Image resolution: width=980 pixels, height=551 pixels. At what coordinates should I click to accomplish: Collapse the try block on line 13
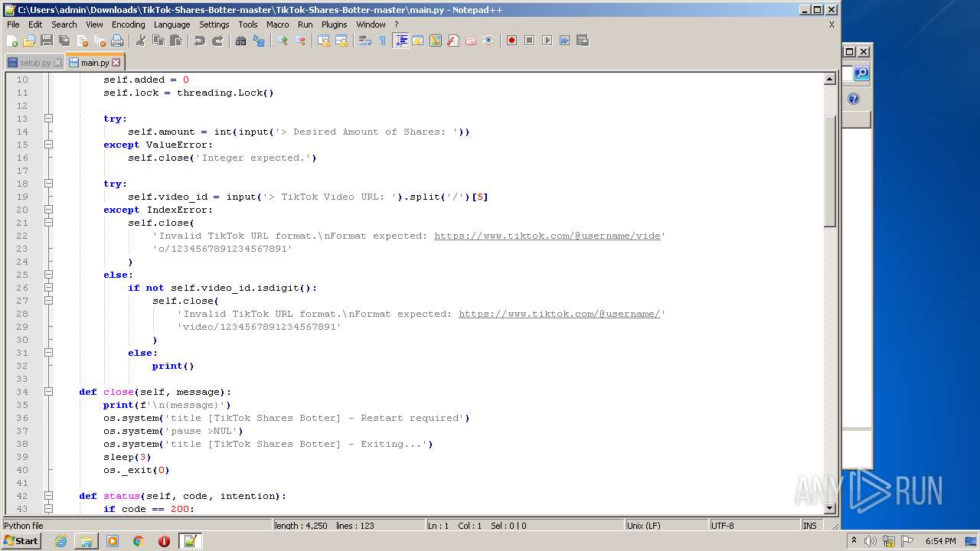[48, 119]
